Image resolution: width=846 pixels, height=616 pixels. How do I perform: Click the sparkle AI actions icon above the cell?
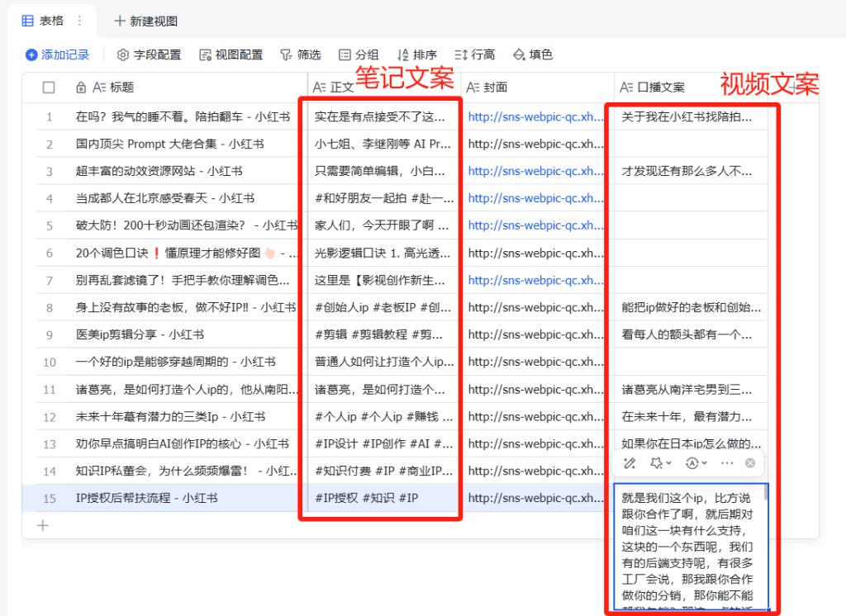click(x=656, y=463)
